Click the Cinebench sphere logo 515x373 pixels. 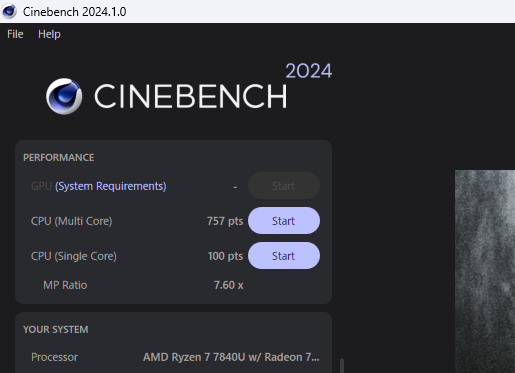tap(64, 96)
